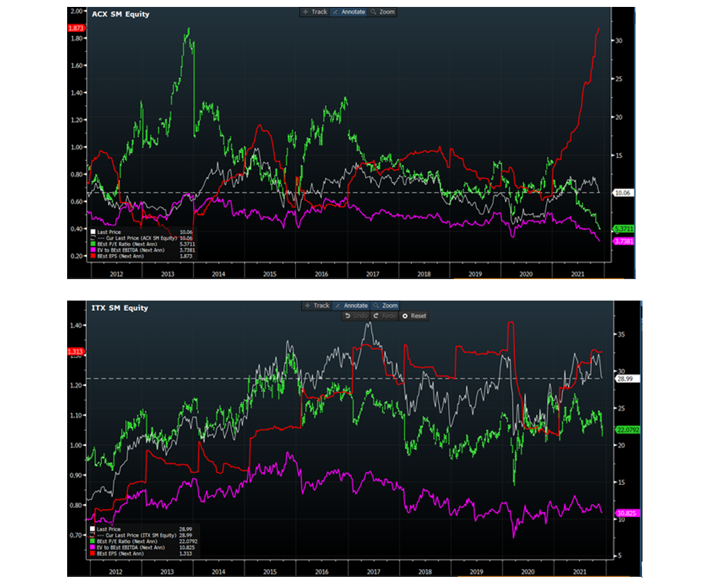Click Zoom magnifier in ITX chart toolbar

pyautogui.click(x=384, y=305)
